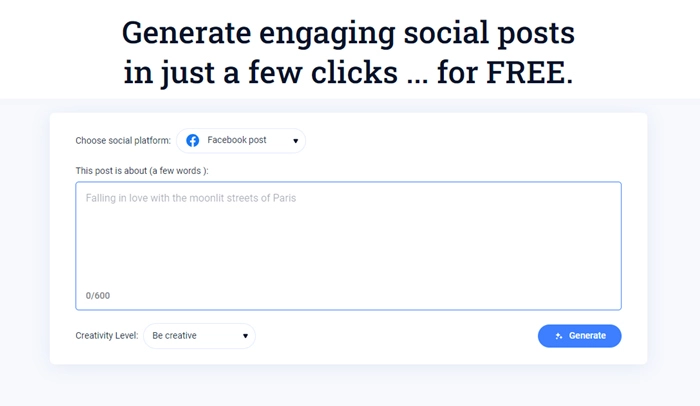Screen dimensions: 700x406
Task: Click the sparkle icon on Generate button
Action: click(x=559, y=336)
